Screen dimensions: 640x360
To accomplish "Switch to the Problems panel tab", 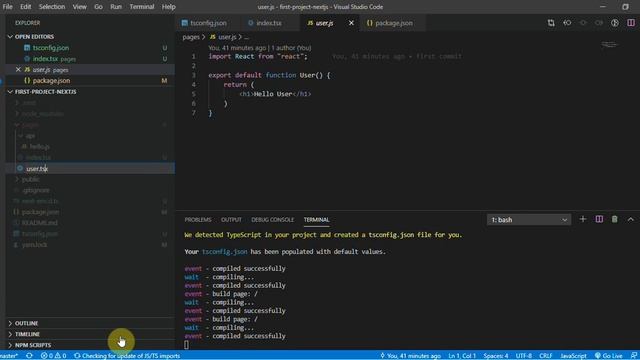I will click(x=198, y=220).
